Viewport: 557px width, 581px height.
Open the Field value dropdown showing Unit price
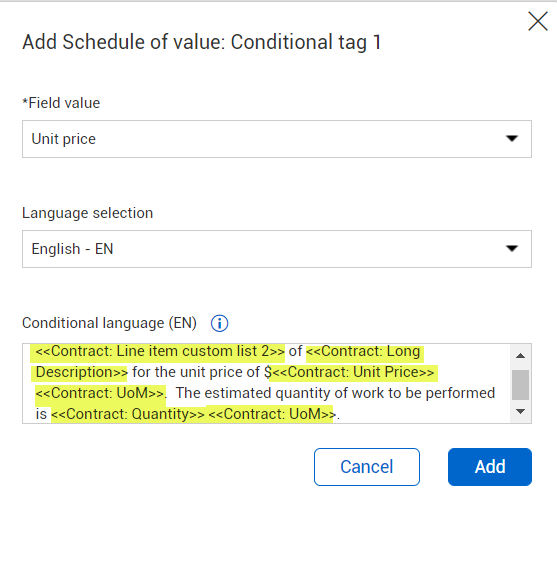[277, 139]
